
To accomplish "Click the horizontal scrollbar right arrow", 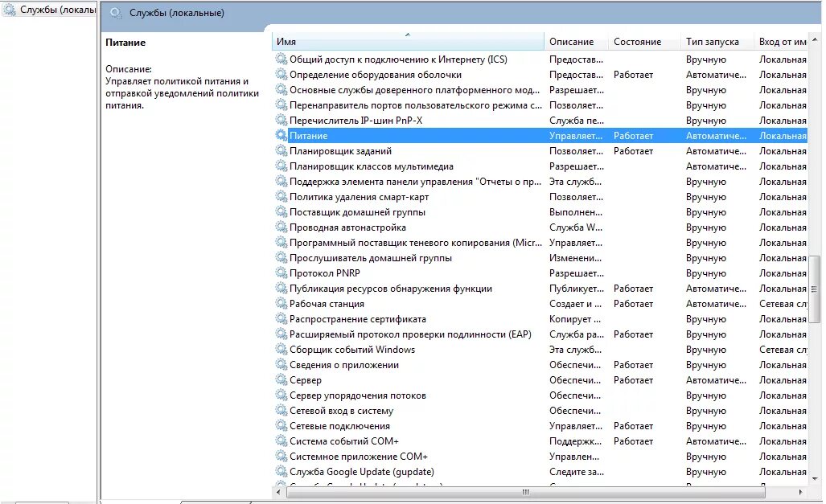I will (x=801, y=492).
